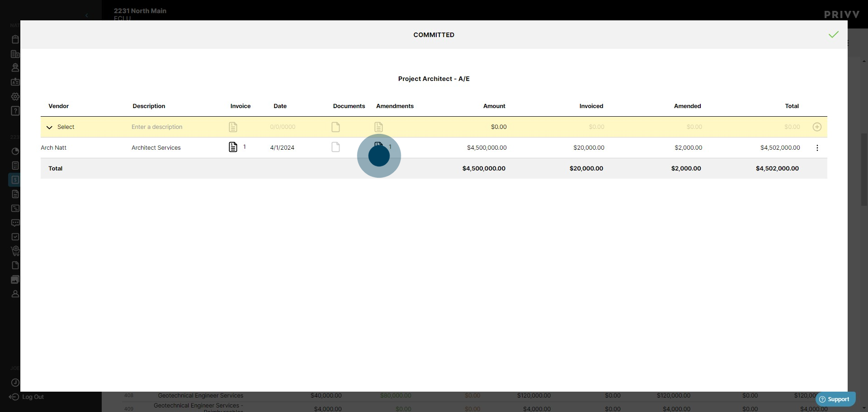Click the Amended column header
This screenshot has width=868, height=412.
tap(687, 106)
